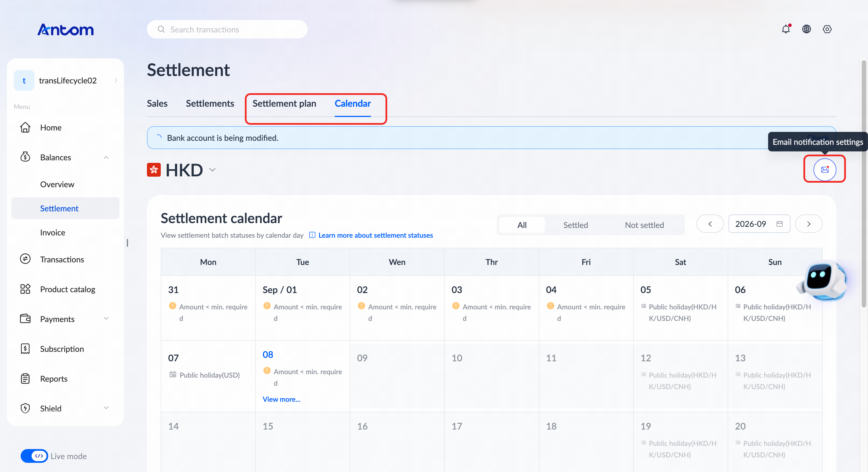Click View more on day 08

(x=281, y=399)
